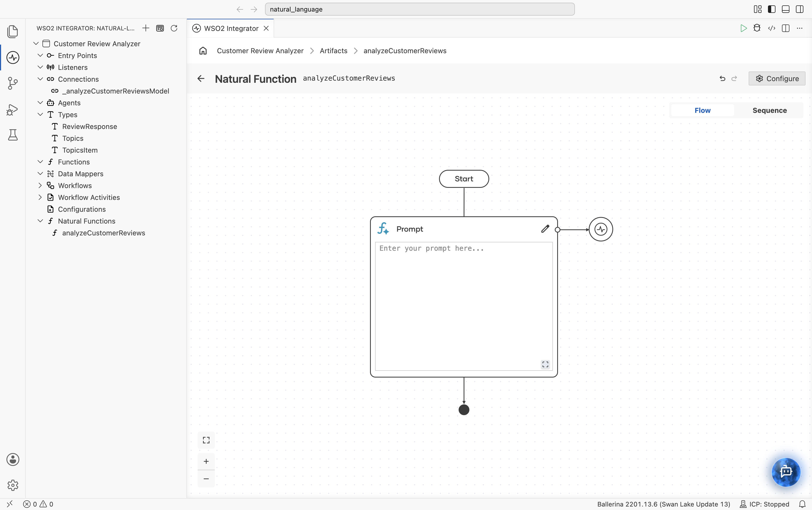The image size is (812, 510).
Task: Open Run and Debug view icon
Action: pyautogui.click(x=12, y=110)
